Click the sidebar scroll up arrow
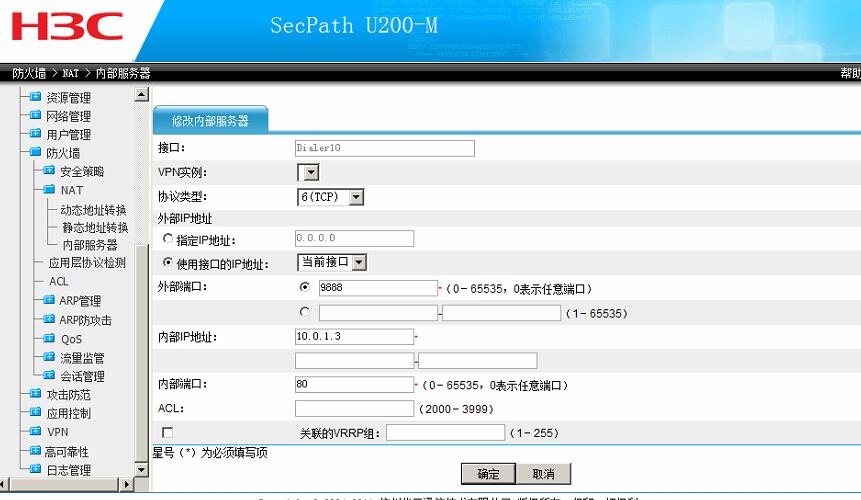Screen dimensions: 861x500 [x=141, y=94]
